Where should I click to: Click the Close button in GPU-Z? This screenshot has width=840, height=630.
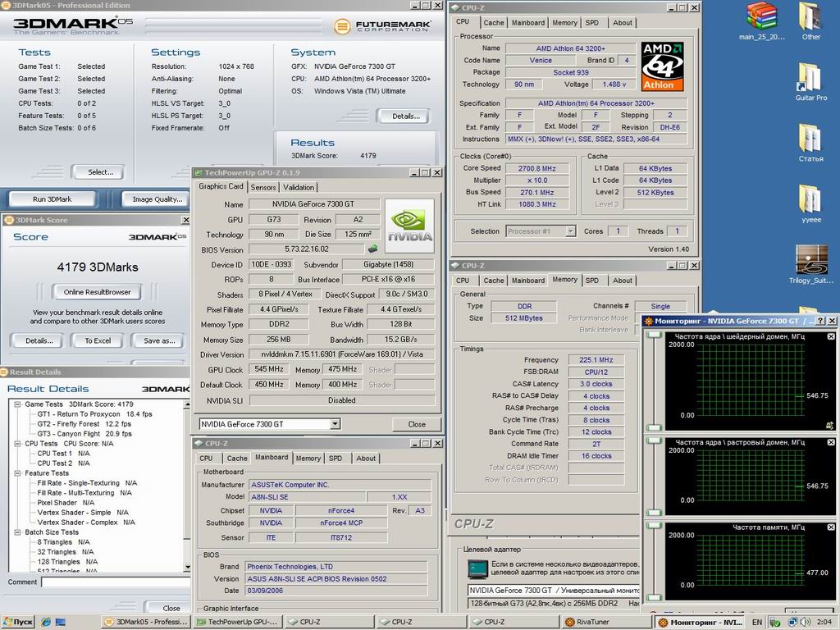[416, 424]
